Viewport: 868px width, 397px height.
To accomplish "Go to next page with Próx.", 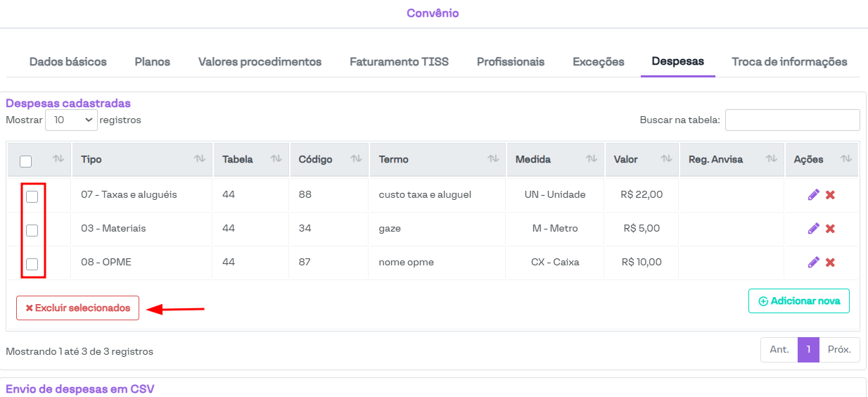I will click(839, 350).
